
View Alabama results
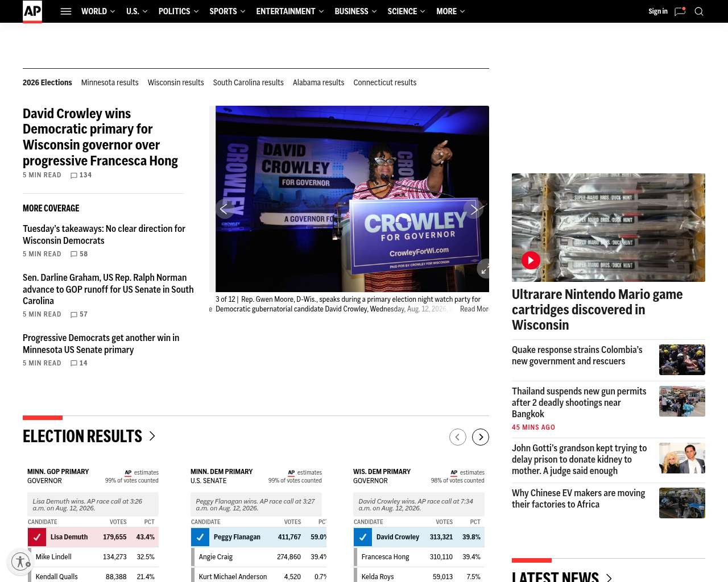[x=318, y=82]
